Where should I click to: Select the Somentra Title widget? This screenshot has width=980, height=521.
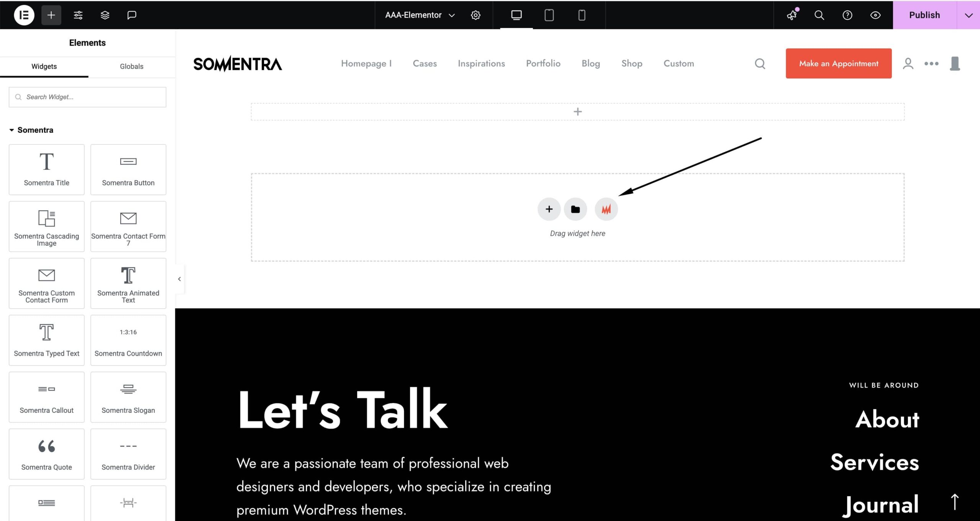(46, 169)
